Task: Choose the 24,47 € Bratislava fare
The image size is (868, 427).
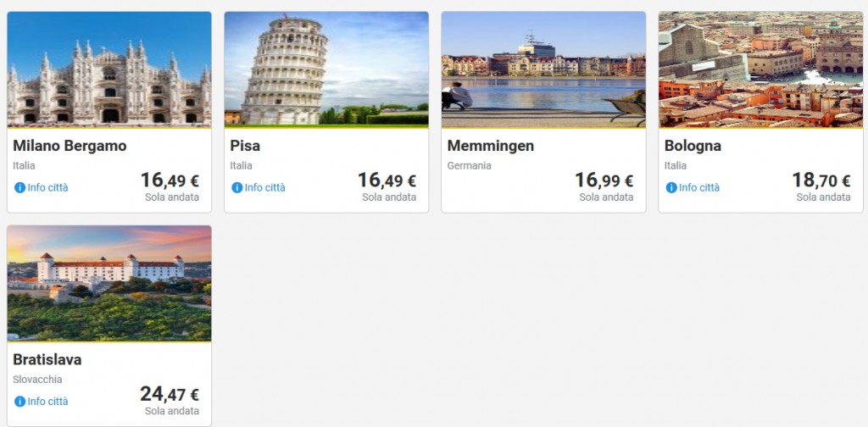Action: [170, 395]
